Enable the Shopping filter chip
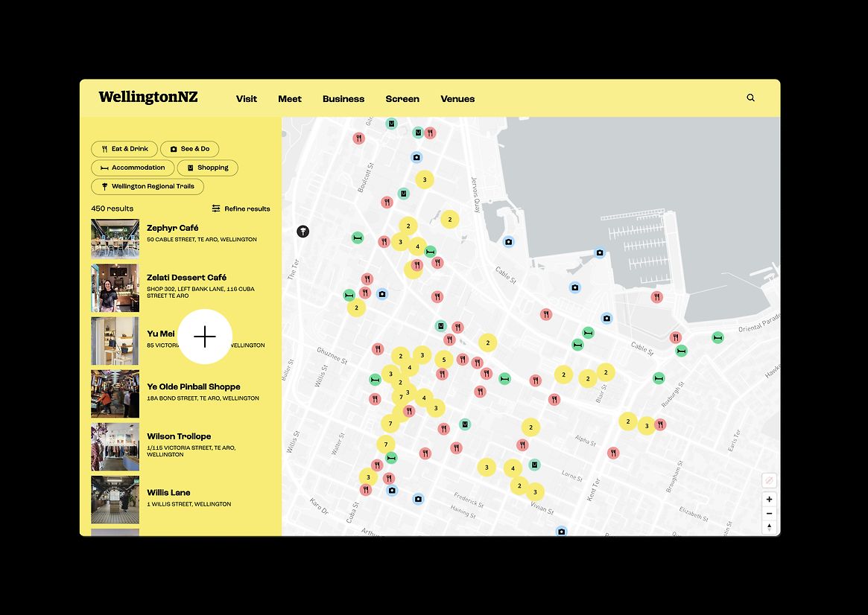Image resolution: width=868 pixels, height=615 pixels. (x=207, y=168)
